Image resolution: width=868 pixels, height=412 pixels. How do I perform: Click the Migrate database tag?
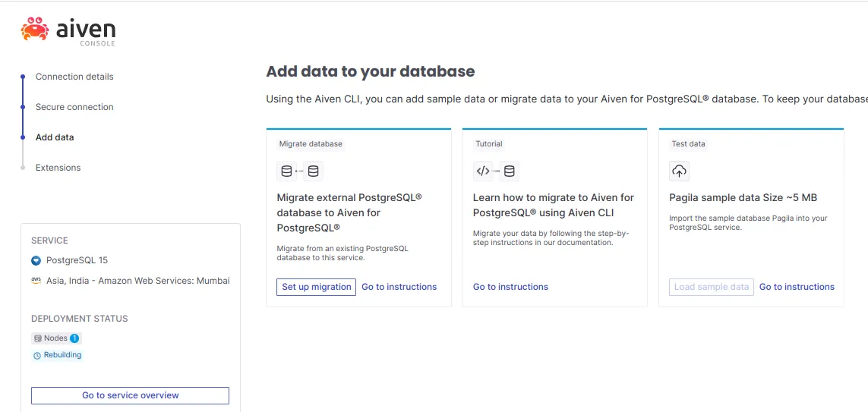click(x=311, y=144)
